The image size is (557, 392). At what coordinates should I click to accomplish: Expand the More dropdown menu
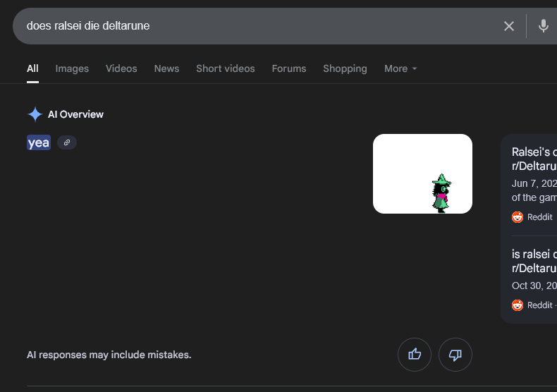point(400,68)
